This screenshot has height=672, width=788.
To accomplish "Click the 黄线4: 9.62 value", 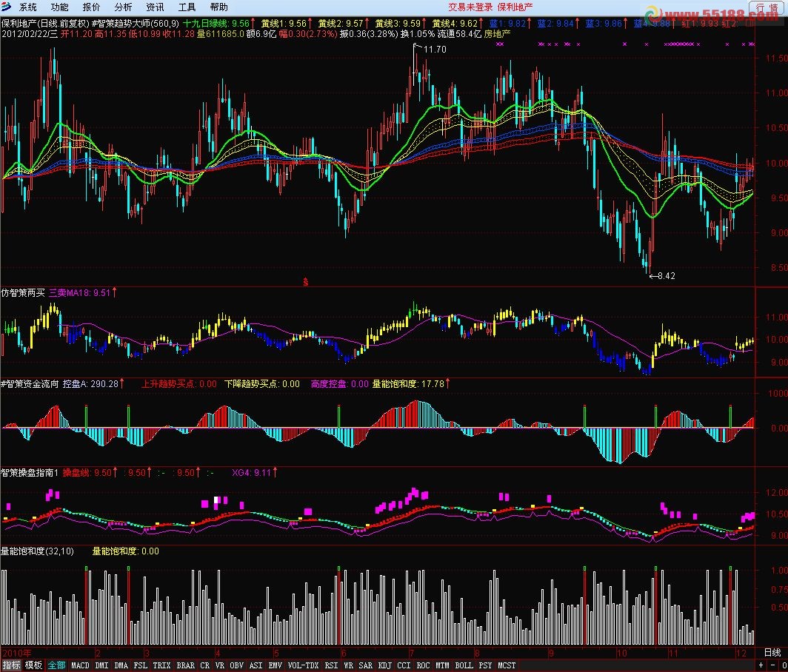I will [x=455, y=23].
